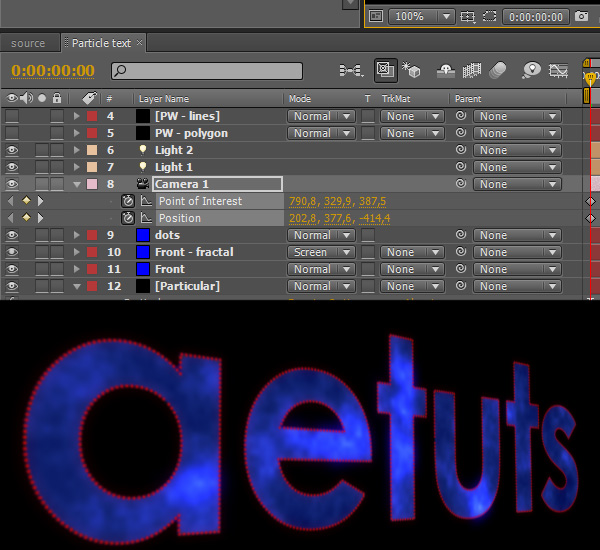Click the parent pick whip for [Particular]

click(x=461, y=286)
